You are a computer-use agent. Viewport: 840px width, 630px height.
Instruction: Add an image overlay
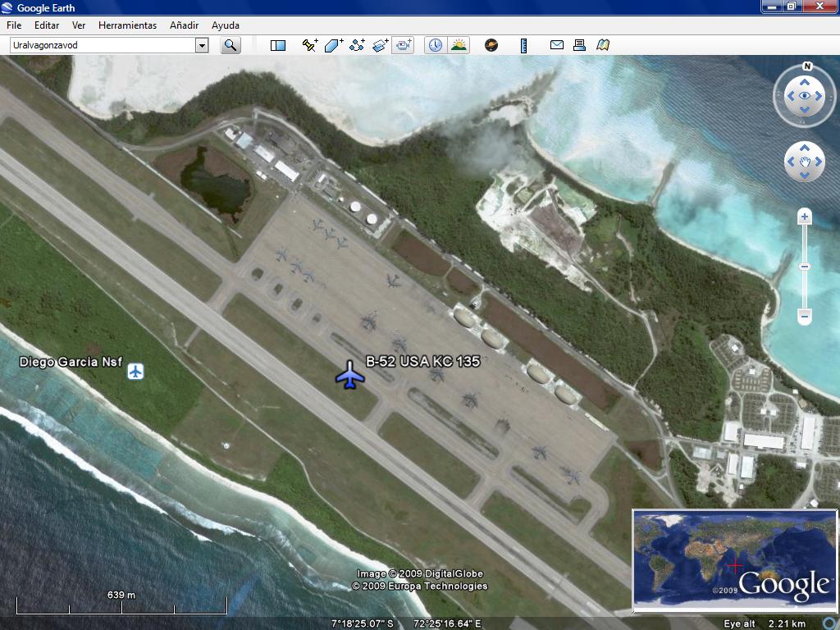381,45
